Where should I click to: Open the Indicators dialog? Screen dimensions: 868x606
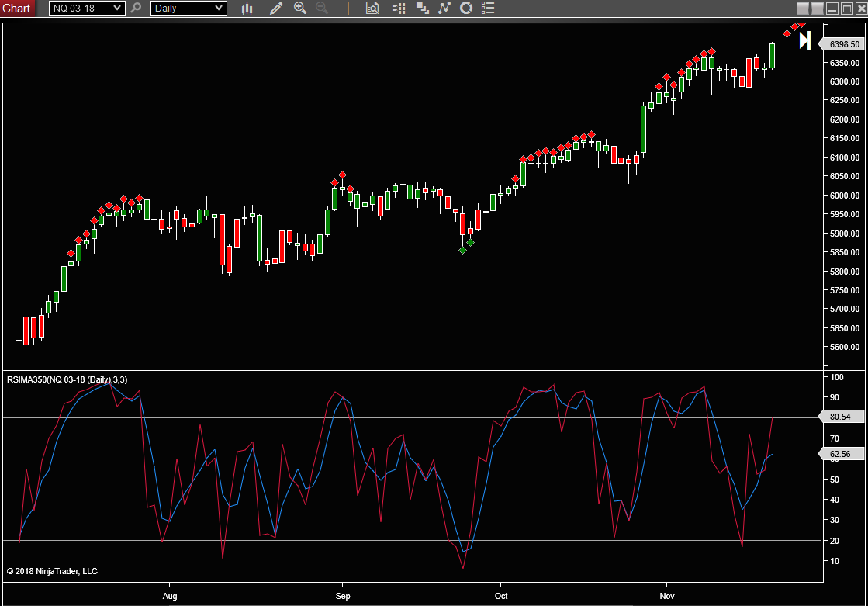point(444,9)
